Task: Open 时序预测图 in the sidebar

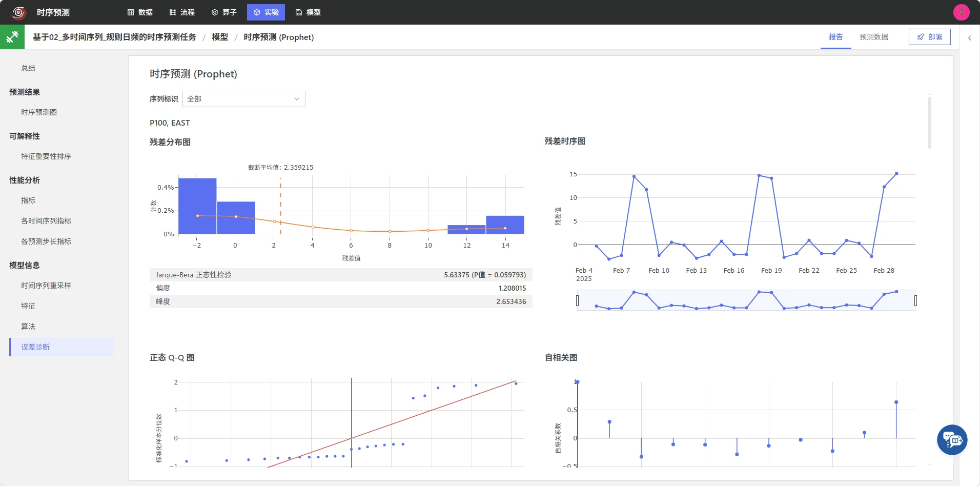Action: coord(39,112)
